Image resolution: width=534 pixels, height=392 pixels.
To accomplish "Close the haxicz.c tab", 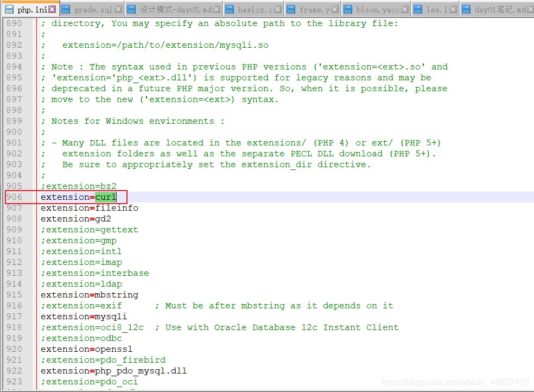I will point(278,9).
